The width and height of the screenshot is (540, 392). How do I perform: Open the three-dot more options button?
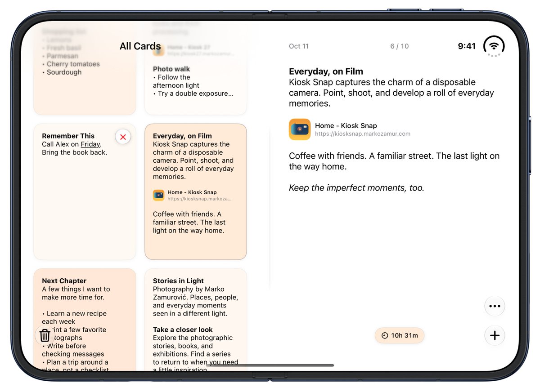495,306
